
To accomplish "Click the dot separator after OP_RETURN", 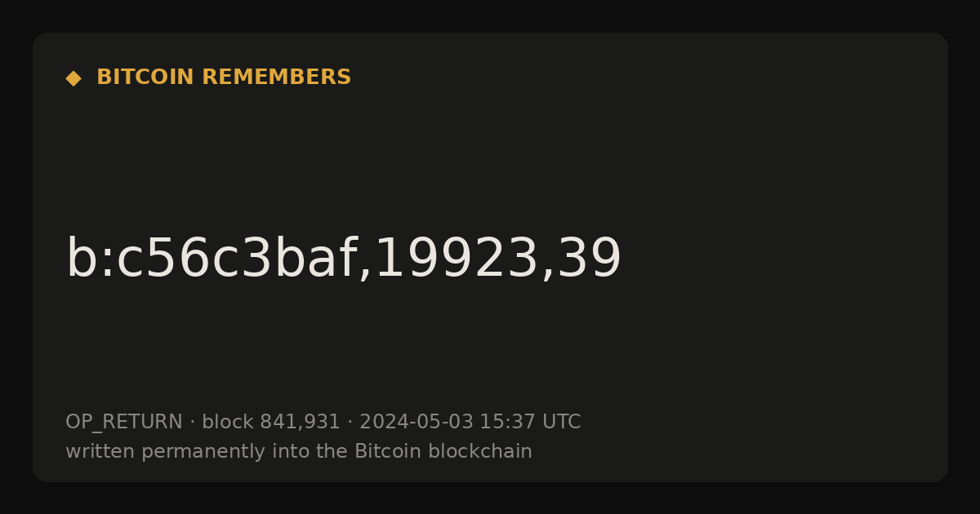I will click(193, 423).
